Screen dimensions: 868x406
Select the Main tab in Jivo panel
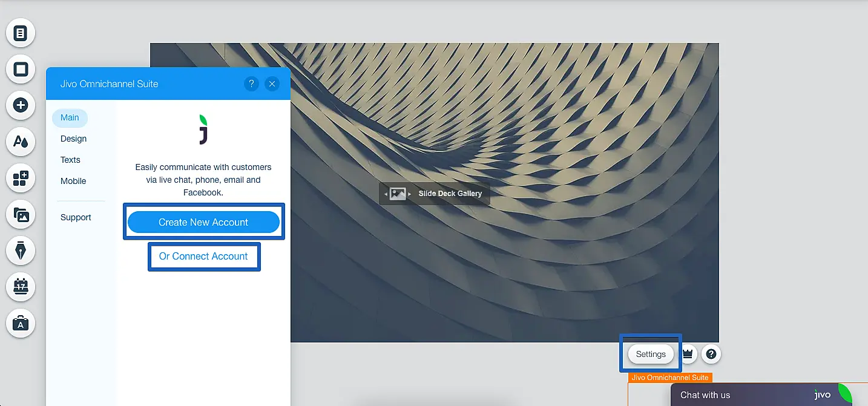tap(70, 117)
